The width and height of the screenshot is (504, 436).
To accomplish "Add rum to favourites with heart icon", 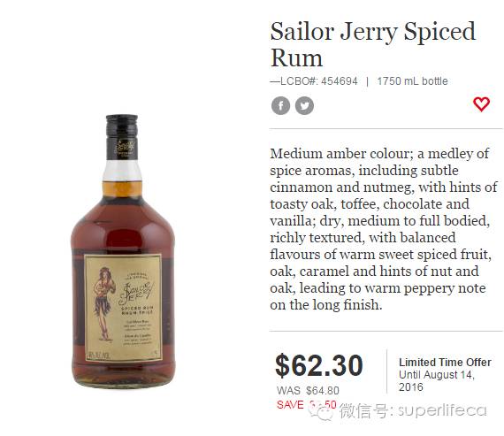I will point(481,104).
